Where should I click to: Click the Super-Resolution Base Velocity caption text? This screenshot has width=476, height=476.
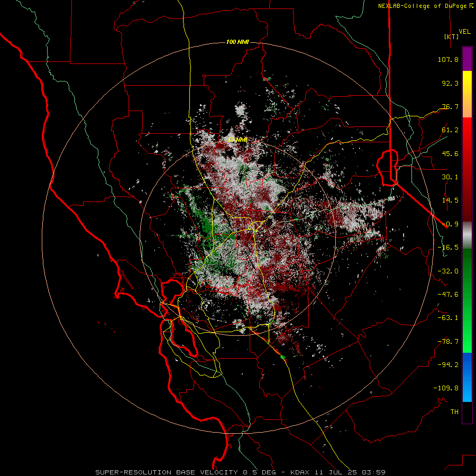[x=241, y=472]
